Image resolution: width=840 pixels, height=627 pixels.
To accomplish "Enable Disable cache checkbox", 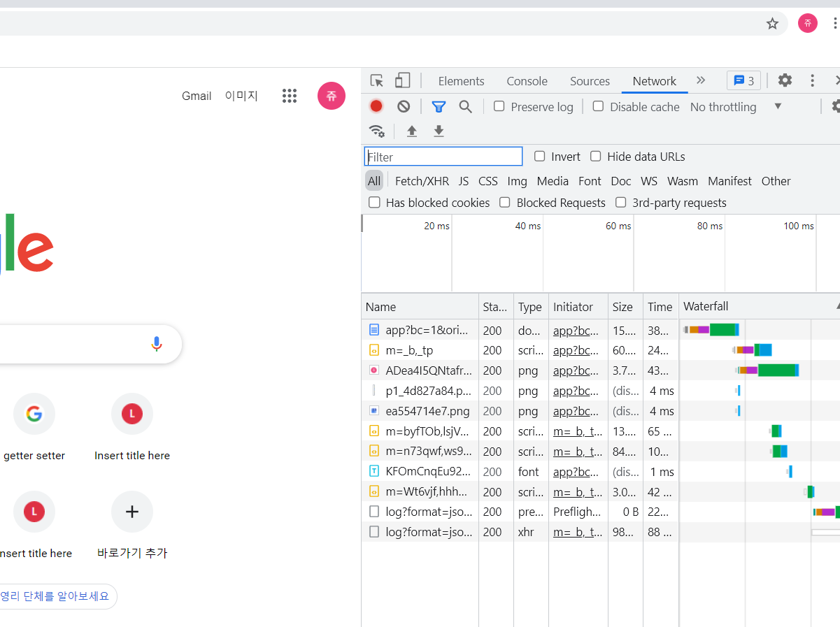I will pyautogui.click(x=598, y=106).
